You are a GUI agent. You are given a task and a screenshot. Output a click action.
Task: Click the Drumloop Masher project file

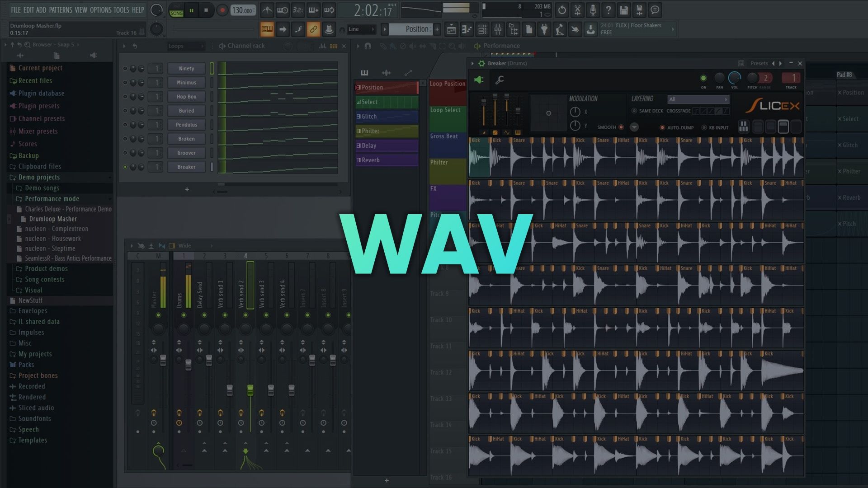pyautogui.click(x=52, y=218)
